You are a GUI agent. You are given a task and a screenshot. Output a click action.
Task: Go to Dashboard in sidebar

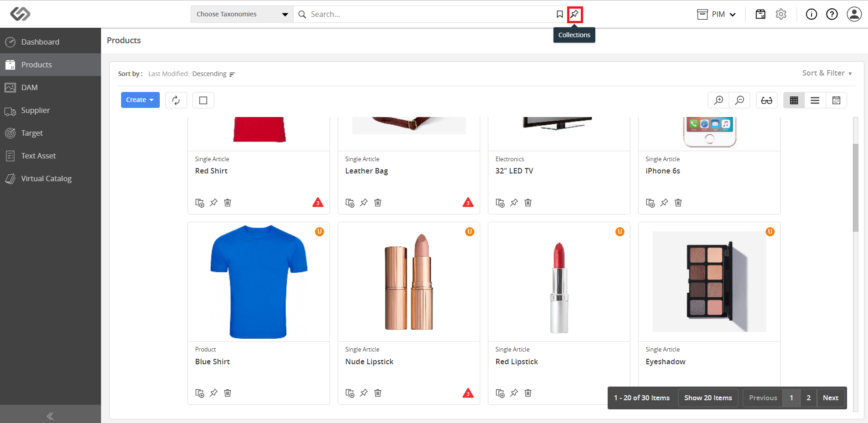click(51, 42)
